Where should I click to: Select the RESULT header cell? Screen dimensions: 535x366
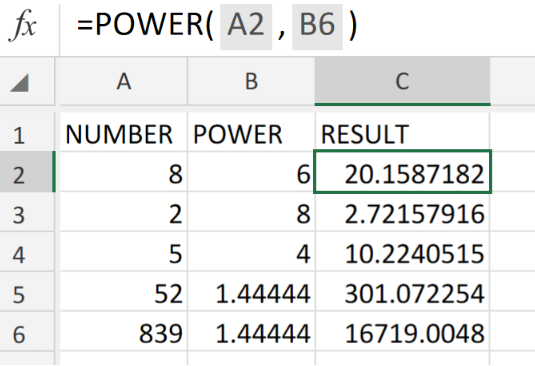[x=403, y=132]
